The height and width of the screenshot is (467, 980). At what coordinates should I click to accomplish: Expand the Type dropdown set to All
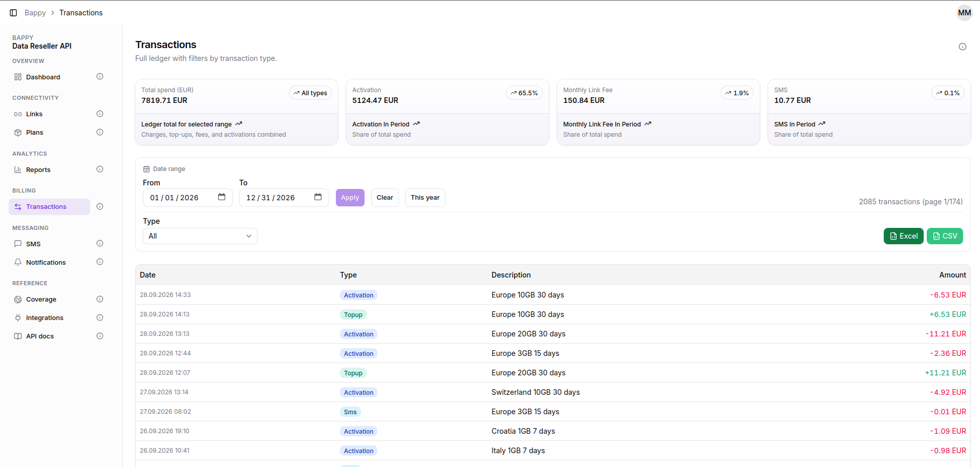click(200, 236)
